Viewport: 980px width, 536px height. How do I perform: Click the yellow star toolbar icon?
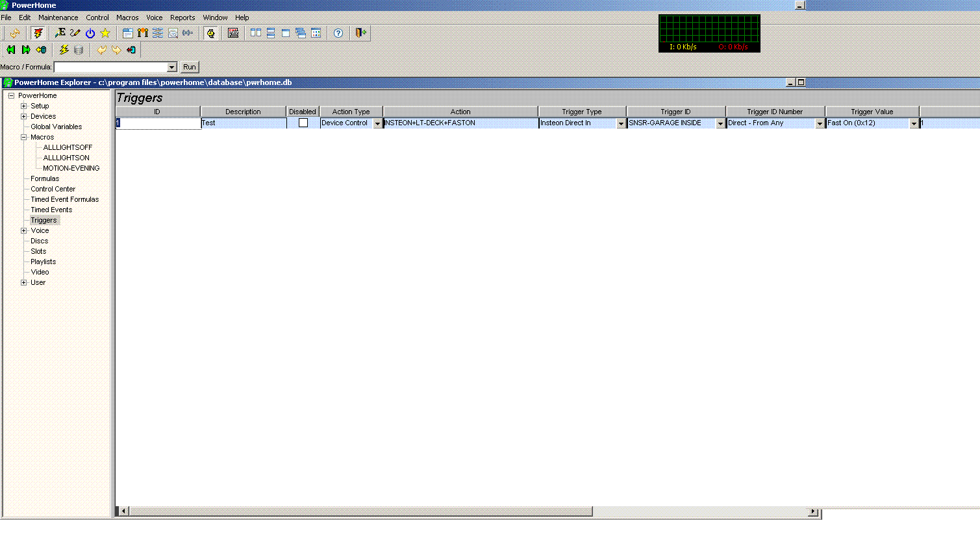point(105,33)
